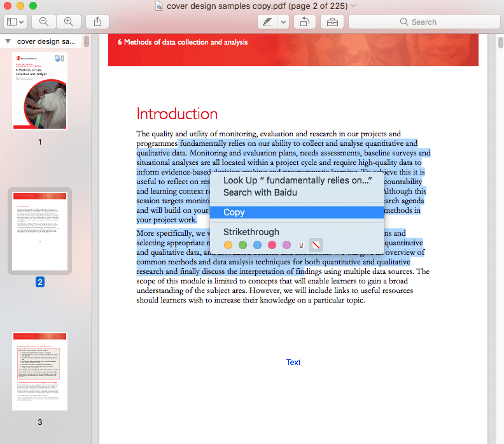
Task: Toggle the highlight pen tool
Action: coord(267,22)
